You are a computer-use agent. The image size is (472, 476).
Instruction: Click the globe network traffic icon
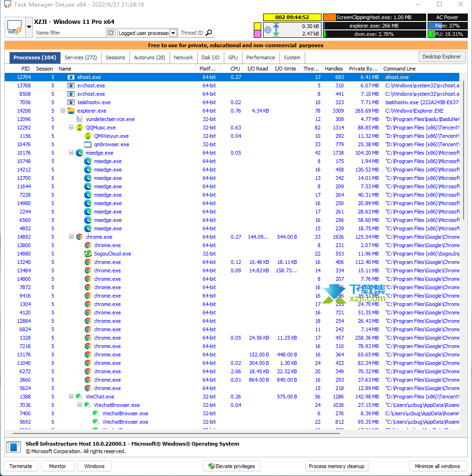coord(268,30)
